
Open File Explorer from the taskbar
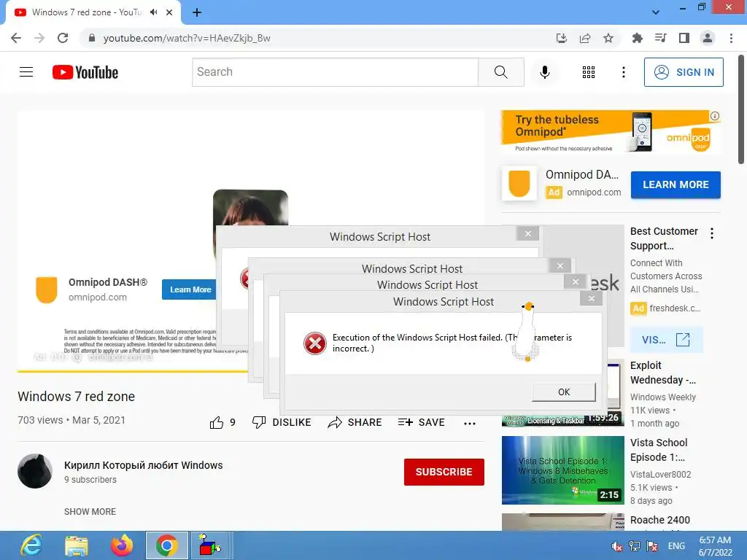76,545
